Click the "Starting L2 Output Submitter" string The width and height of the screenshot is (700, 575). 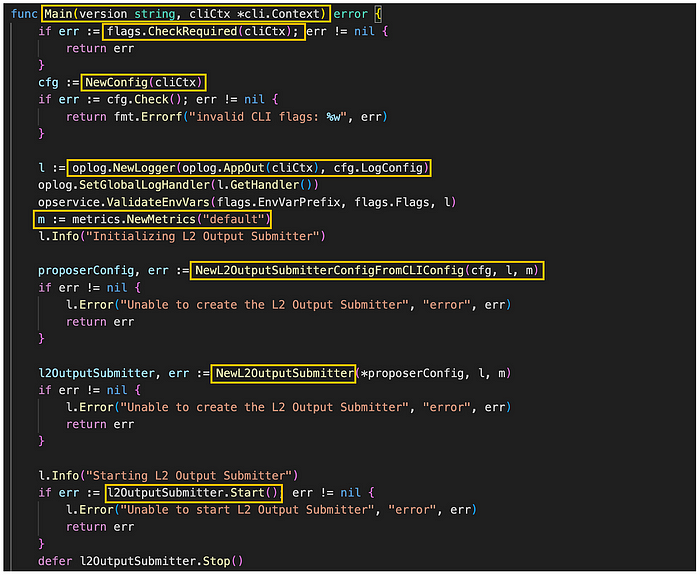(189, 476)
